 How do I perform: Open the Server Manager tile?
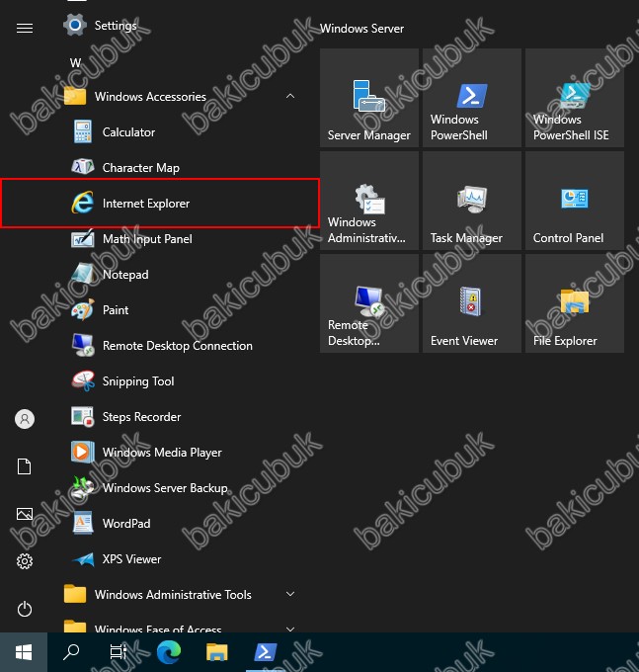[369, 98]
